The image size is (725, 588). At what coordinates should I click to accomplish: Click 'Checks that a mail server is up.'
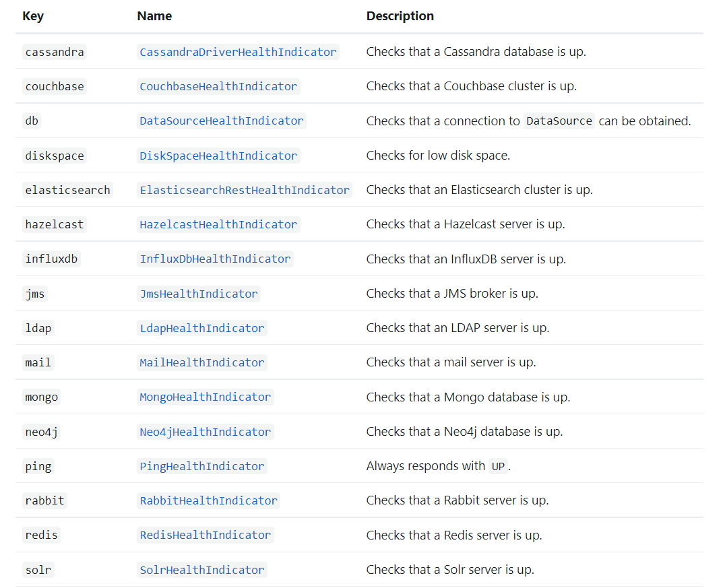[451, 362]
